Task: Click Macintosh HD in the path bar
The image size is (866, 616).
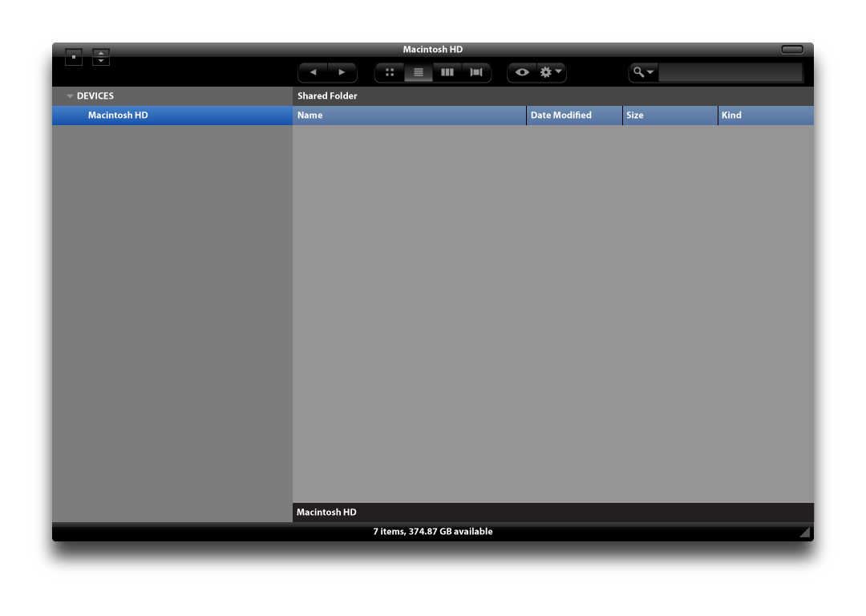Action: tap(326, 512)
